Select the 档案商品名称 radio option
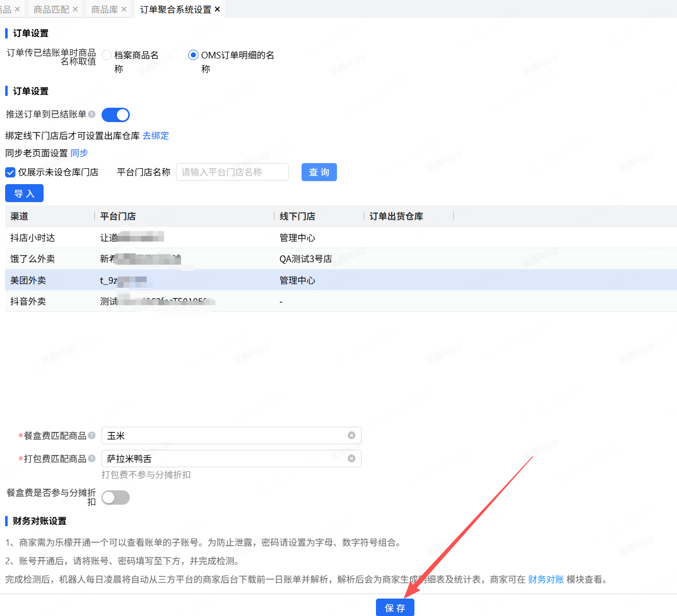 (107, 55)
